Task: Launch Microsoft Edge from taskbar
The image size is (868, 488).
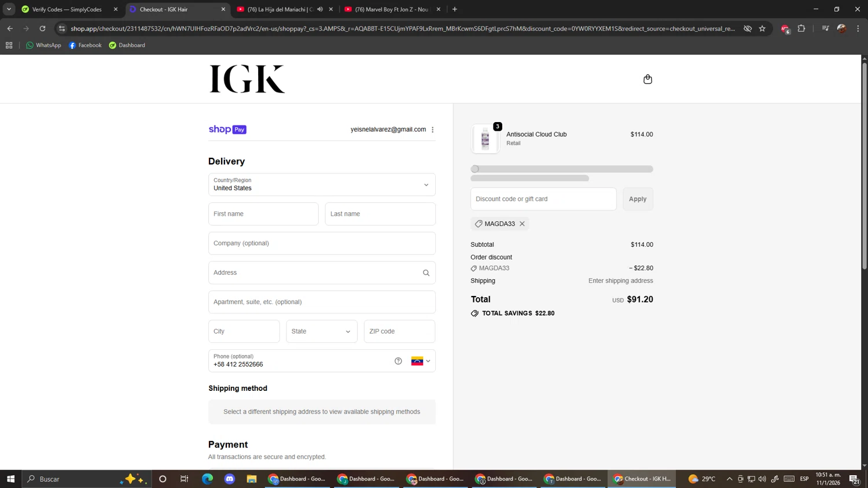Action: pos(207,479)
